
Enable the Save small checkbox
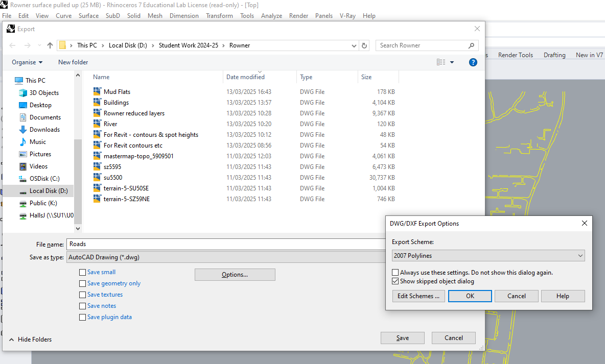pos(83,272)
